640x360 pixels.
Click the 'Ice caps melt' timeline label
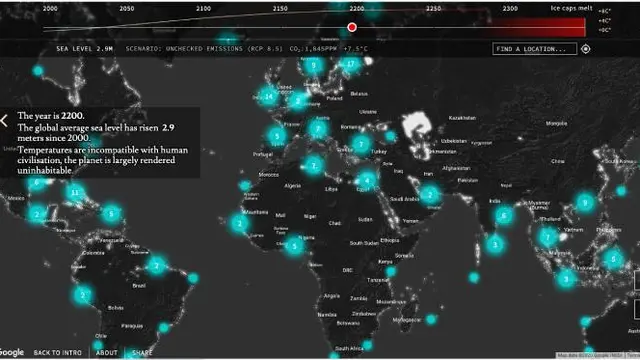coord(571,8)
